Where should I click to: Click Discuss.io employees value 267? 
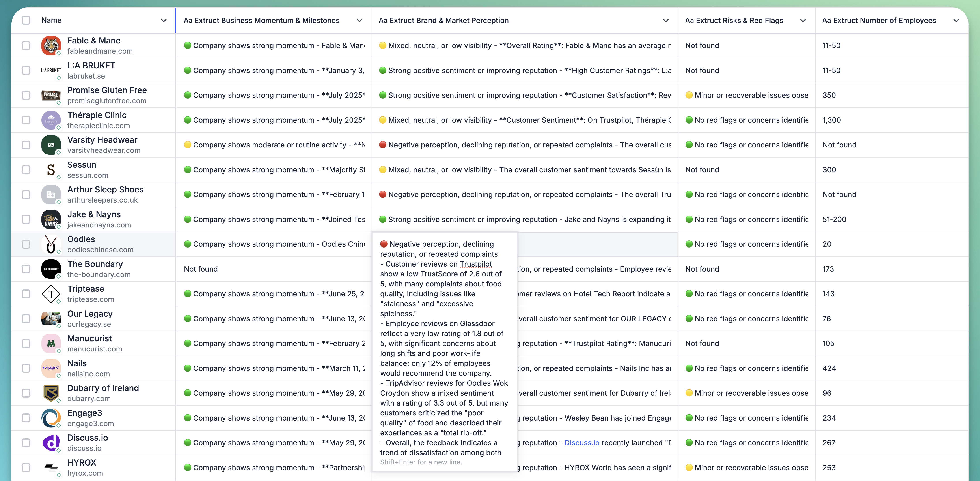pos(829,443)
